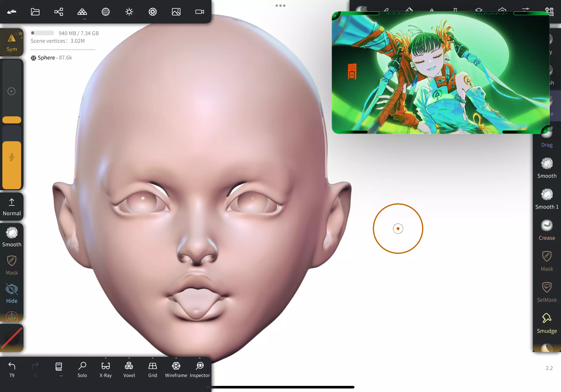Toggle Wireframe display
Viewport: 561px width, 392px height.
[176, 369]
